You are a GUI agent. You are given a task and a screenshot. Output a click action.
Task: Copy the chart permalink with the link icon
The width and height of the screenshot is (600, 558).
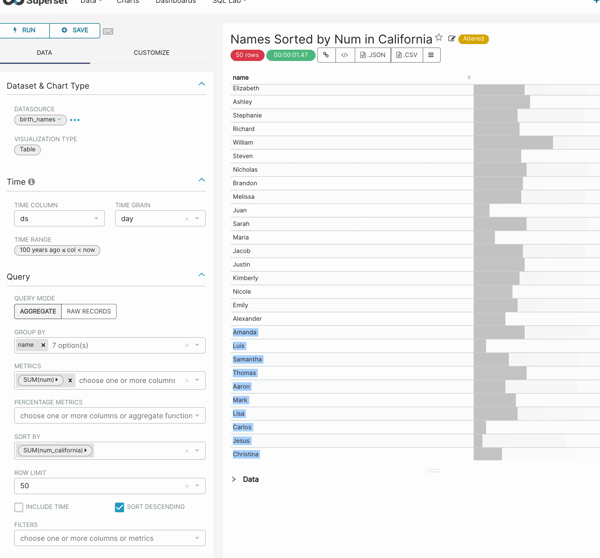(326, 55)
